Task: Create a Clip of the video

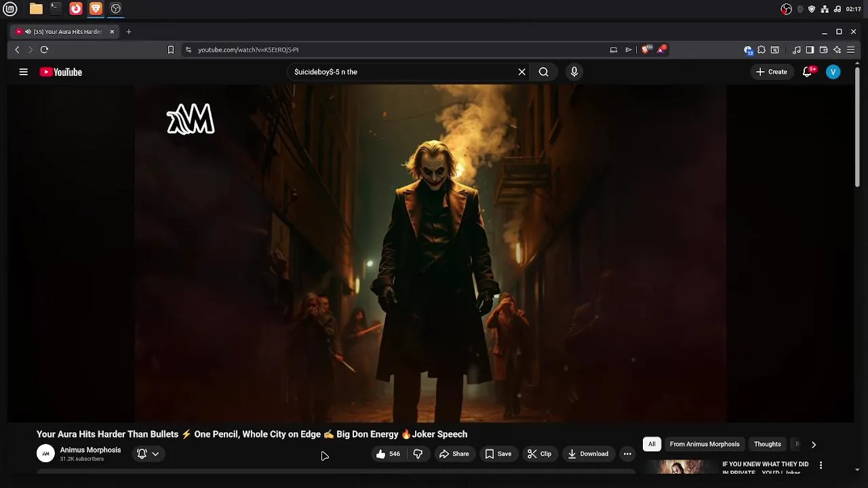Action: point(539,454)
